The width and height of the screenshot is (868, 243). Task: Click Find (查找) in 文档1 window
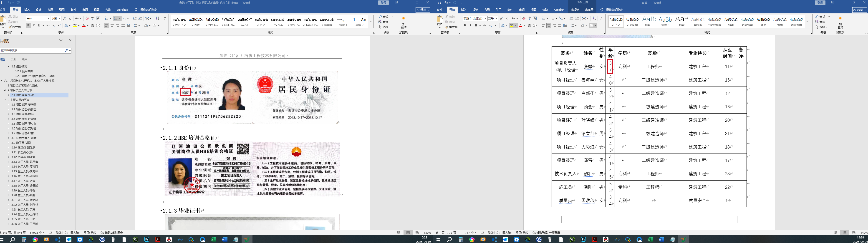820,17
